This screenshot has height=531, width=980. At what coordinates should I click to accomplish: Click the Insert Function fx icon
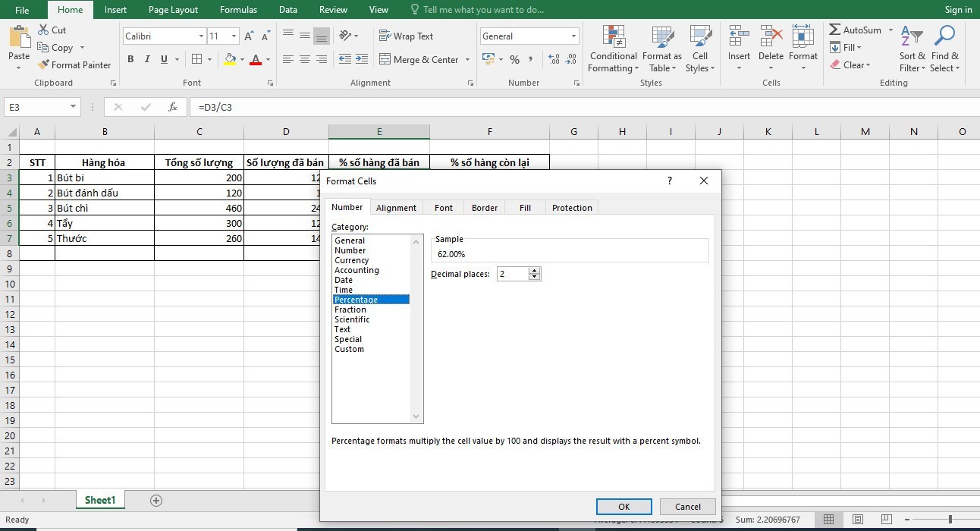coord(173,107)
